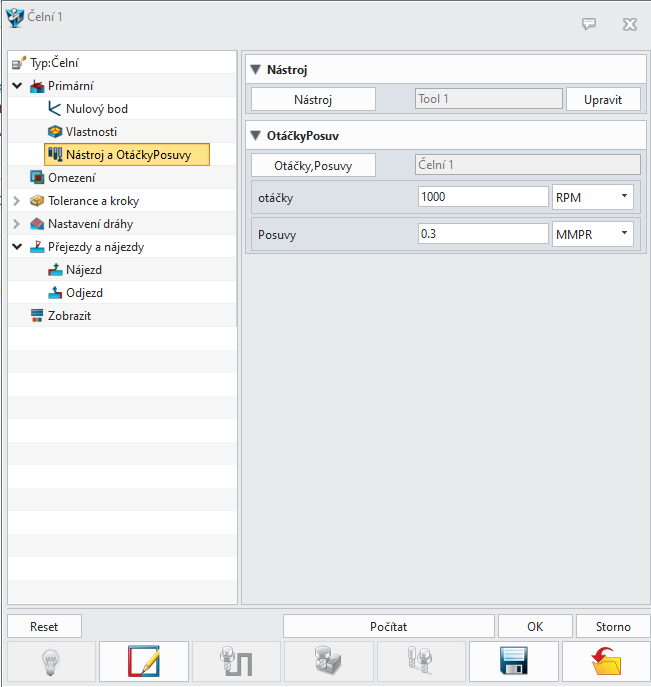The width and height of the screenshot is (651, 687).
Task: Click the Nástroj a OtáčkyPosuvy tools icon
Action: [55, 154]
